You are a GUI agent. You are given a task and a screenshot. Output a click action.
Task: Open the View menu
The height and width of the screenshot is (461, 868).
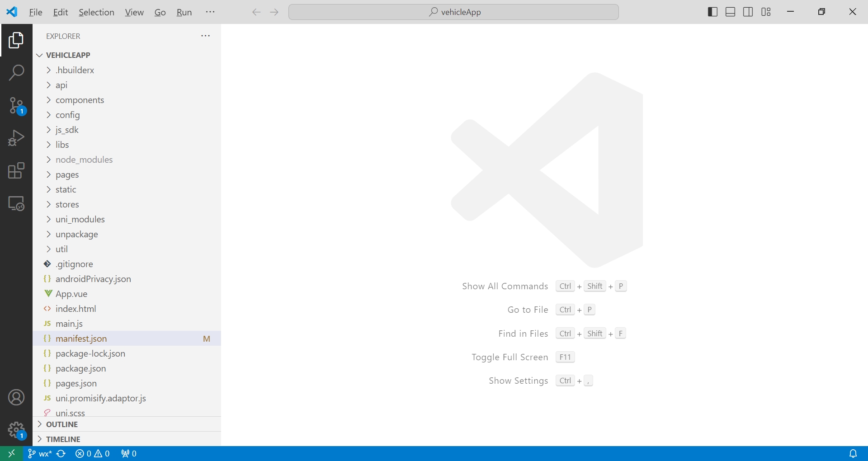coord(134,12)
